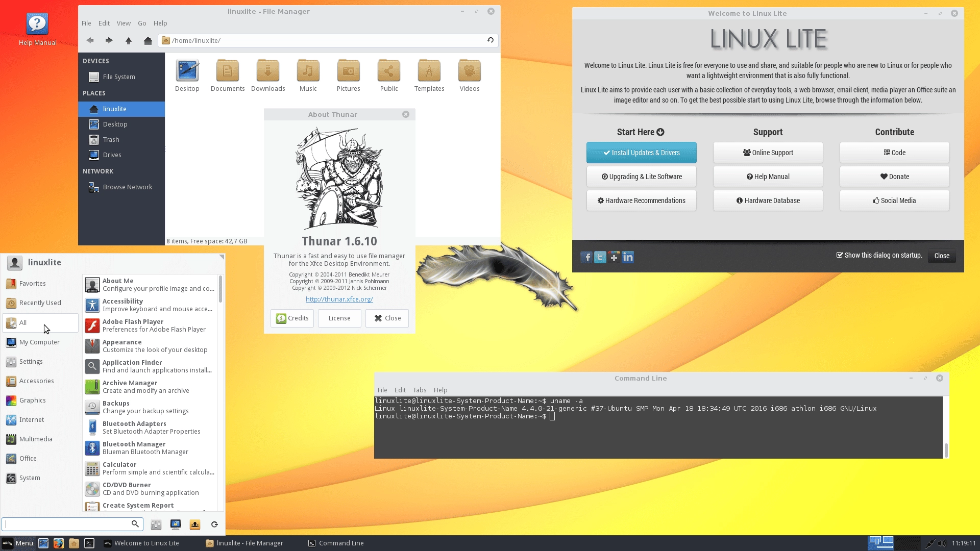Viewport: 980px width, 551px height.
Task: Click Hardware Recommendations button
Action: 642,201
